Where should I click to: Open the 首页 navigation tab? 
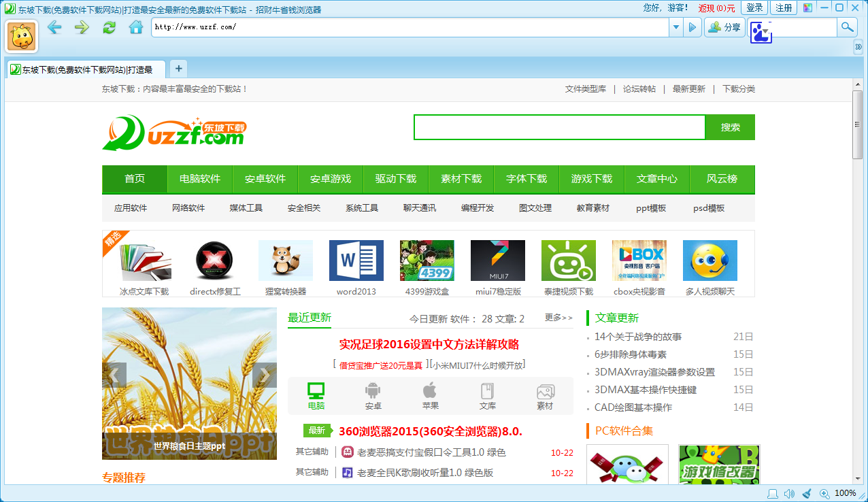tap(135, 179)
